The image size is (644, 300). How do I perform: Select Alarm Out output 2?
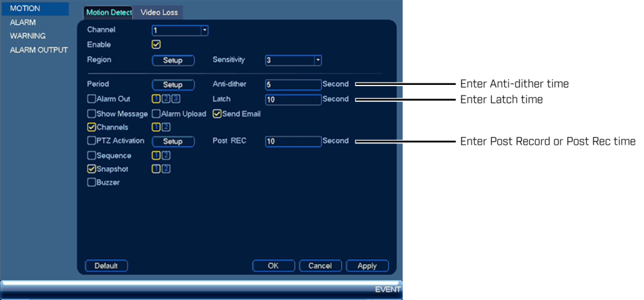click(166, 99)
